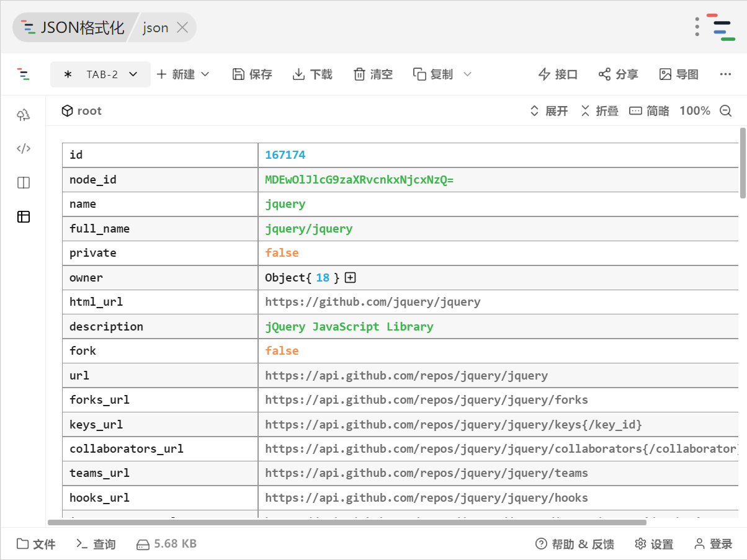Select the description value text
747x560 pixels.
click(x=349, y=327)
